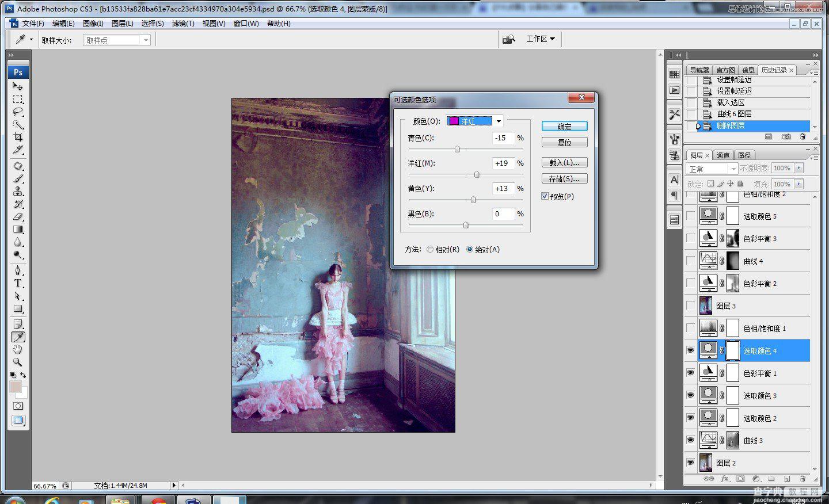
Task: Open the eyedropper tool preset picker arrow
Action: (x=31, y=39)
